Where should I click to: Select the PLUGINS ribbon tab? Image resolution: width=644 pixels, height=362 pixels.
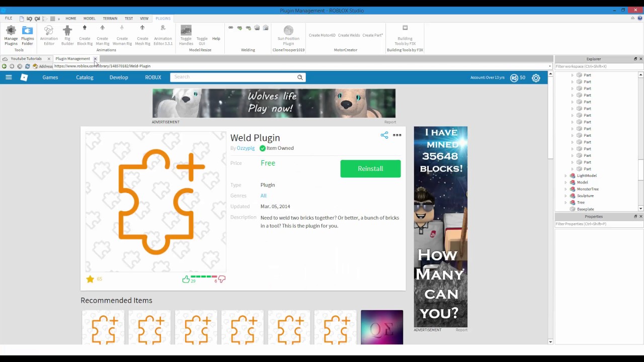(x=163, y=19)
